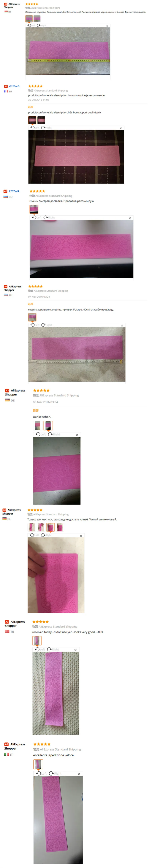Open reviewer L***a R.'s profile link
The width and height of the screenshot is (149, 868).
click(x=14, y=191)
